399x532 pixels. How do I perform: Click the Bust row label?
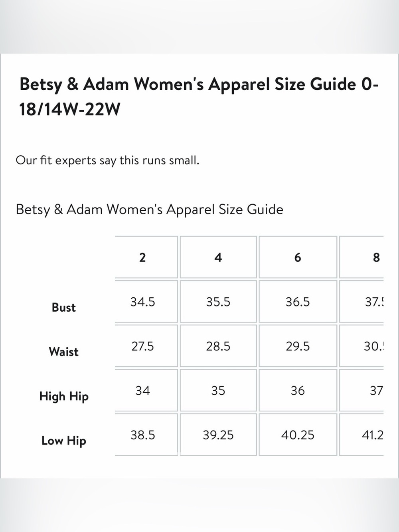[64, 307]
